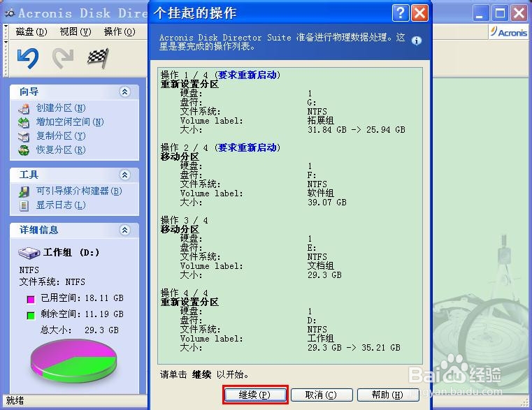Click the drive letter E: in operation 3
Screen dimensions: 532x410
312,247
